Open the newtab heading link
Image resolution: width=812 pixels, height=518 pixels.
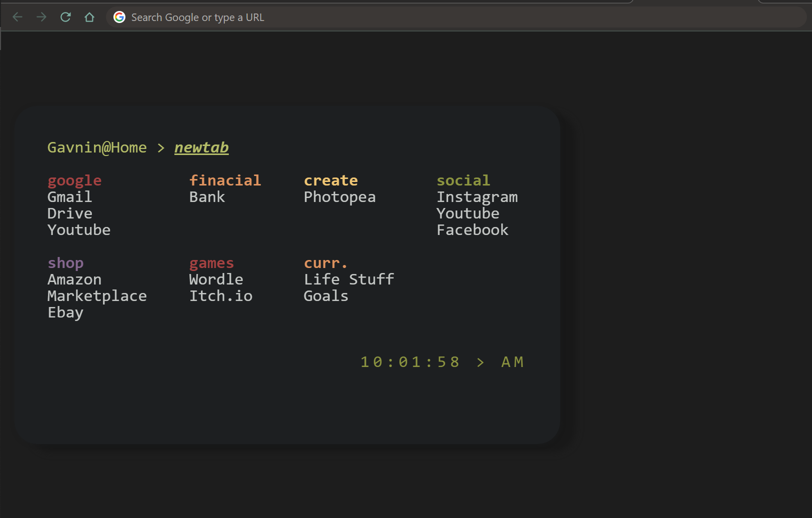coord(201,147)
